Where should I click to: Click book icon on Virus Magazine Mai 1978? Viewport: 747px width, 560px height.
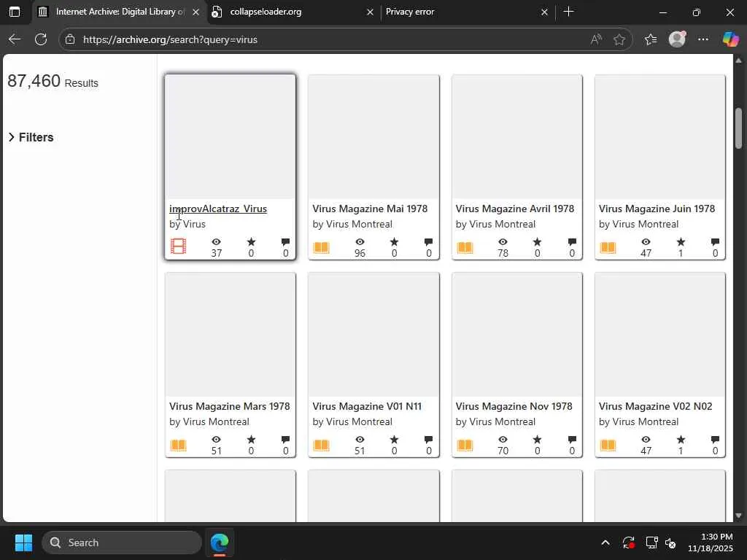coord(322,247)
